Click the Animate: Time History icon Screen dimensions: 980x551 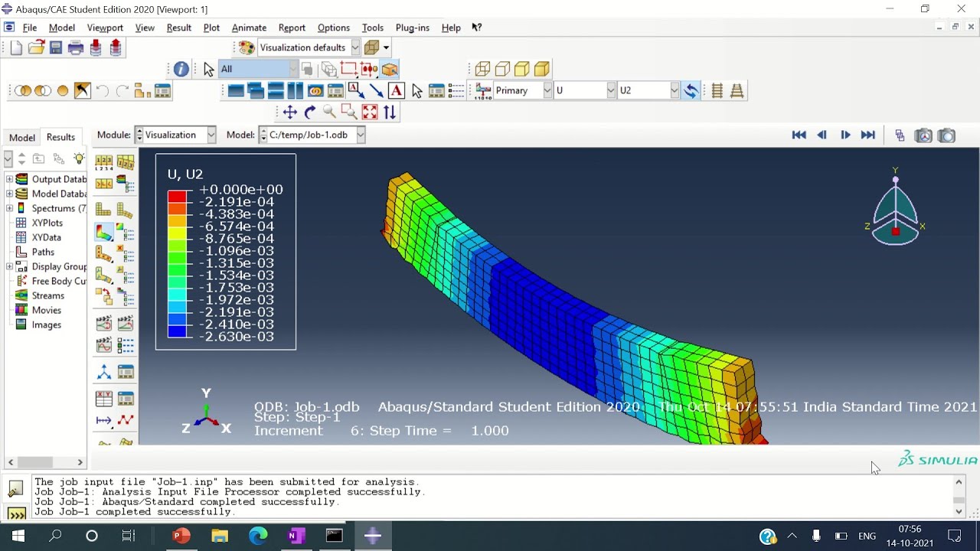126,324
